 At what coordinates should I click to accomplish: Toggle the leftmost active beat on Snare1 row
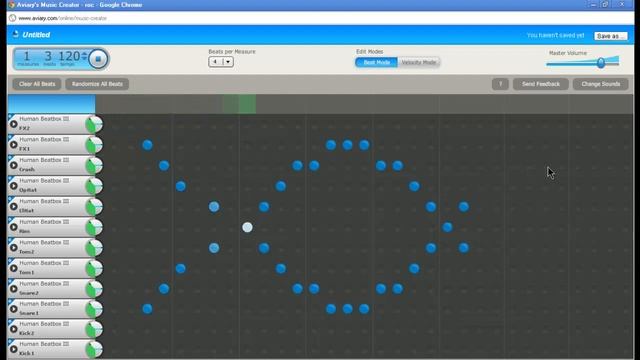tap(147, 309)
